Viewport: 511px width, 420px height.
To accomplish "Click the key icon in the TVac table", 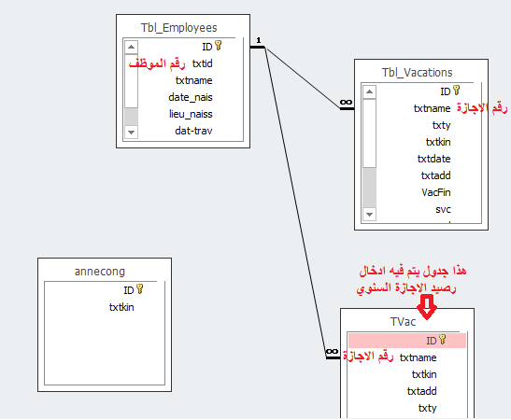I will tap(443, 339).
